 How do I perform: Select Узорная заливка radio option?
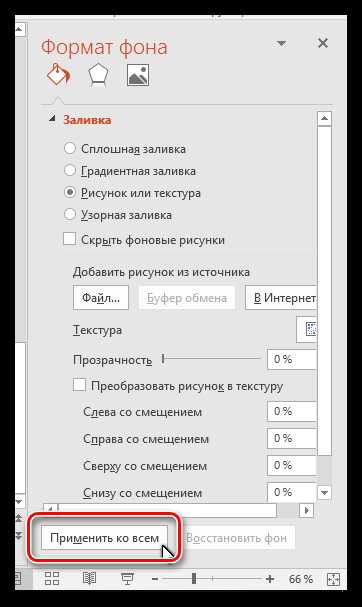click(70, 214)
